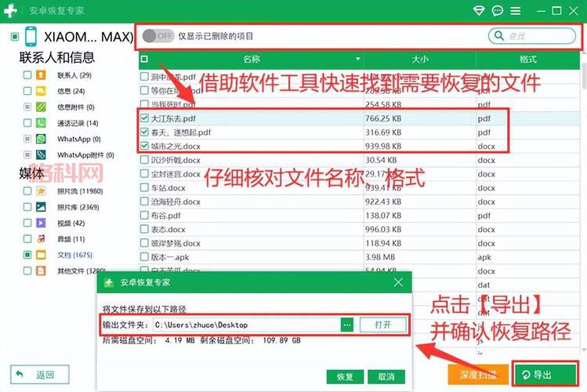Select the 彼岸梦殇.docx row
The height and width of the screenshot is (392, 587).
click(x=359, y=243)
